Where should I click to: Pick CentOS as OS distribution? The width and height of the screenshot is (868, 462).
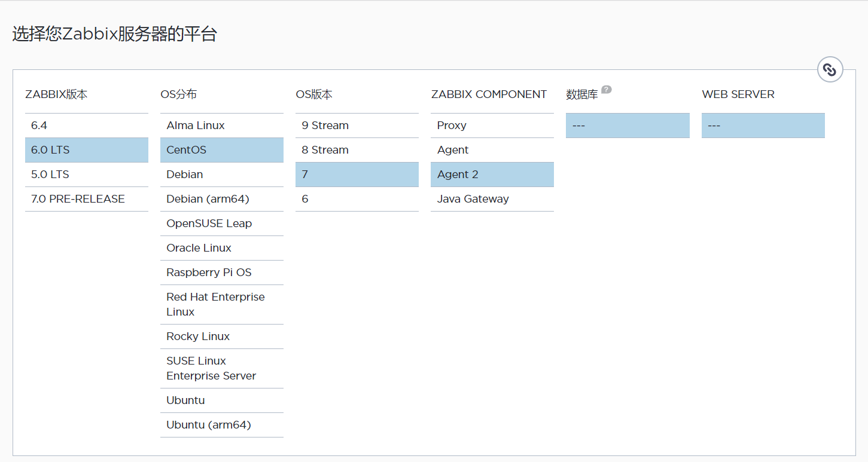[x=222, y=150]
